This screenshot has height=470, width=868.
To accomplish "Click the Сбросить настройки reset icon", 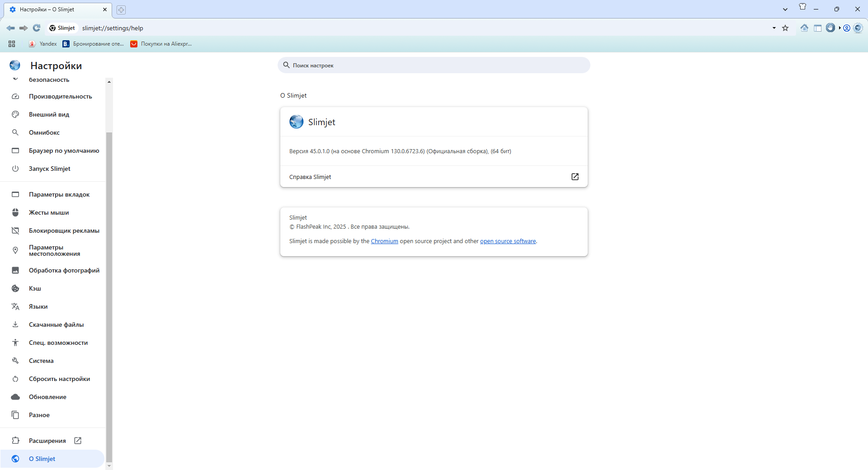I will point(15,379).
